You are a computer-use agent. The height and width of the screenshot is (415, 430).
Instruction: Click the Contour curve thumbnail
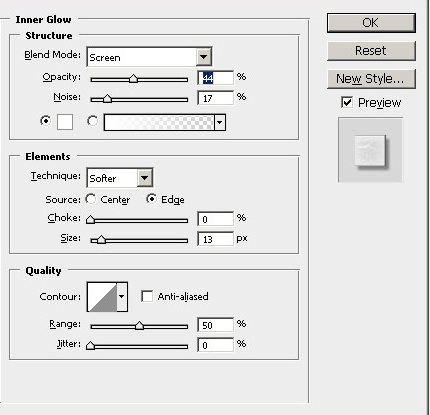(x=102, y=297)
